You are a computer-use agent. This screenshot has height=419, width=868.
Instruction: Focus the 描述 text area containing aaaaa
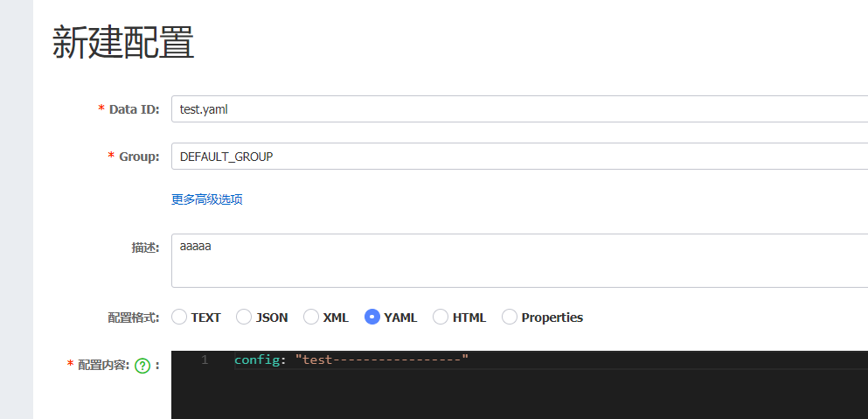click(520, 261)
